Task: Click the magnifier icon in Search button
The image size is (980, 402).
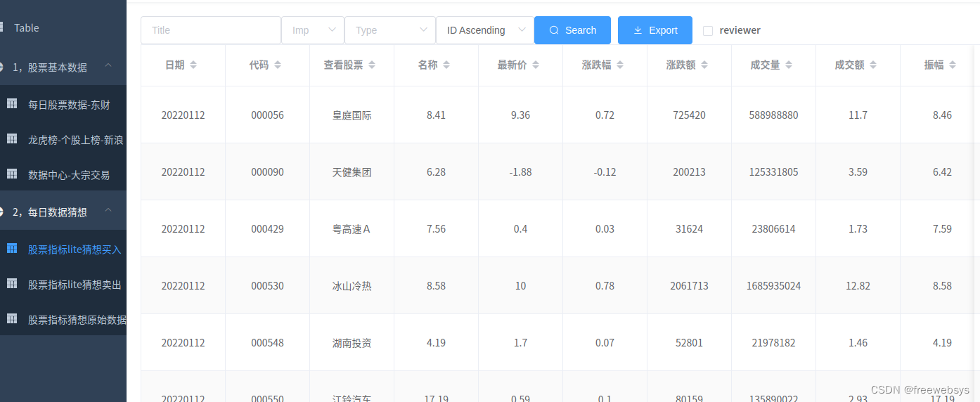Action: click(554, 30)
